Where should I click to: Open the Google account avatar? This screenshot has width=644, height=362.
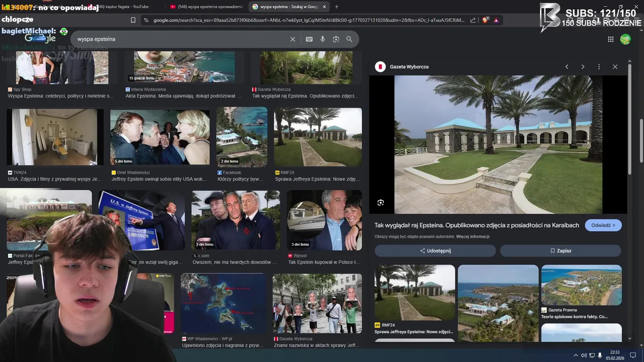click(x=625, y=39)
